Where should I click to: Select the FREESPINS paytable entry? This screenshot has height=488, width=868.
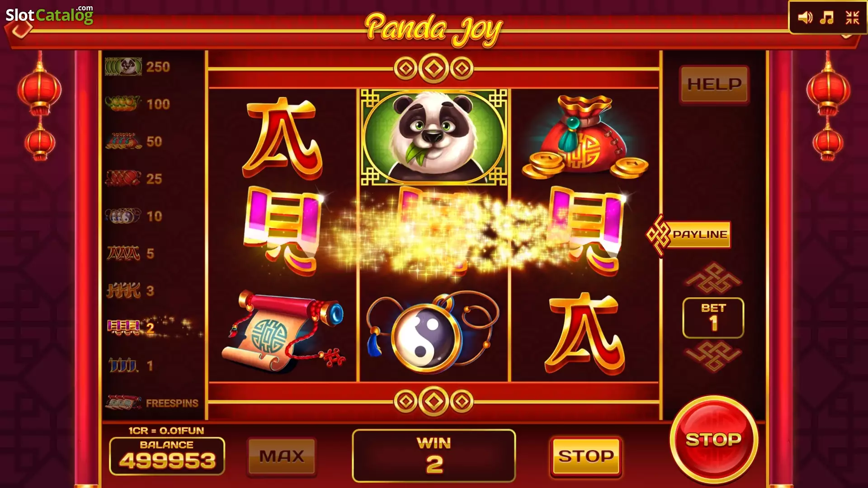(x=152, y=403)
